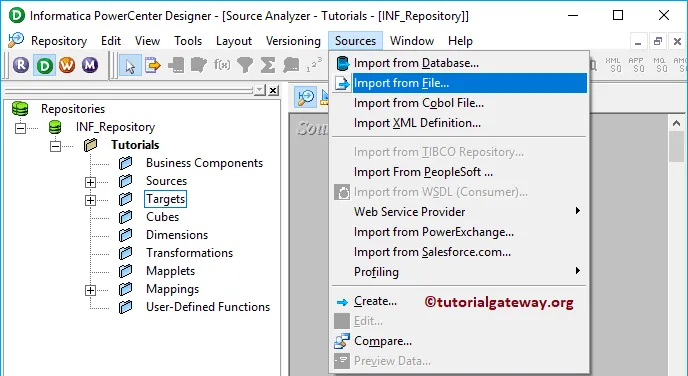
Task: Open Workflow Monitor via purple M icon
Action: point(90,65)
